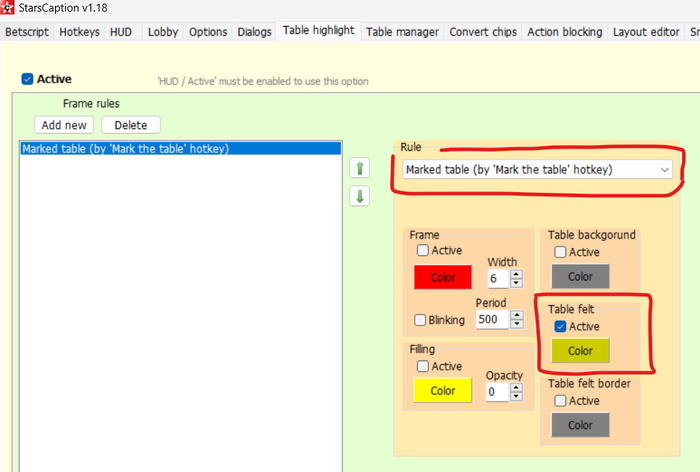Uncheck the Table felt Active checkbox
The height and width of the screenshot is (472, 700).
coord(560,326)
